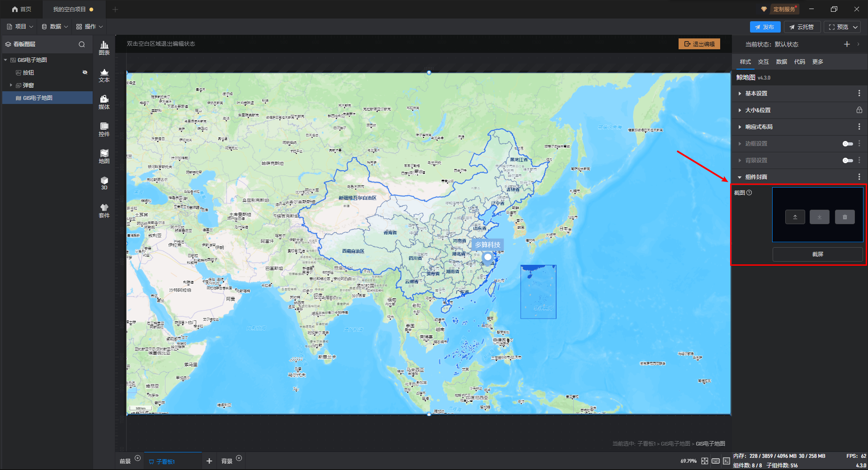Click the help icon beside 截图
868x470 pixels.
coord(749,193)
